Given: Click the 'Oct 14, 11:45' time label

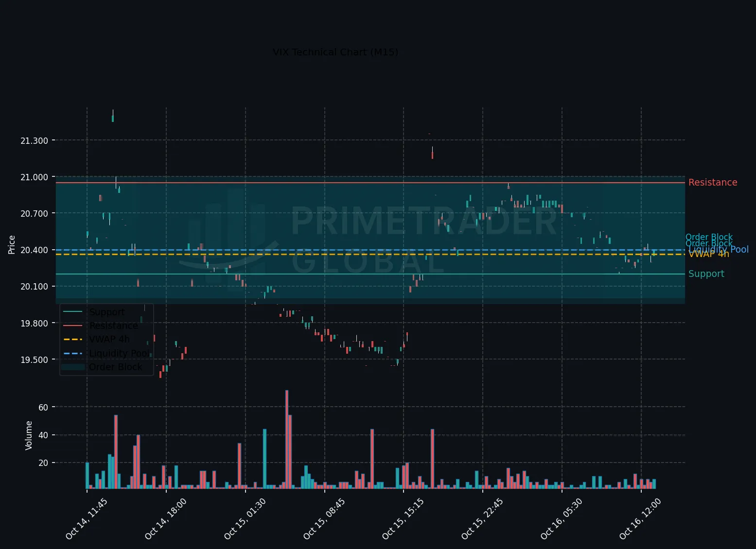Looking at the screenshot, I should [87, 518].
